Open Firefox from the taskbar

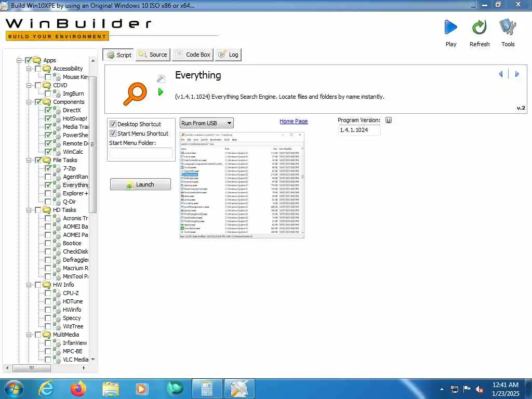coord(78,389)
